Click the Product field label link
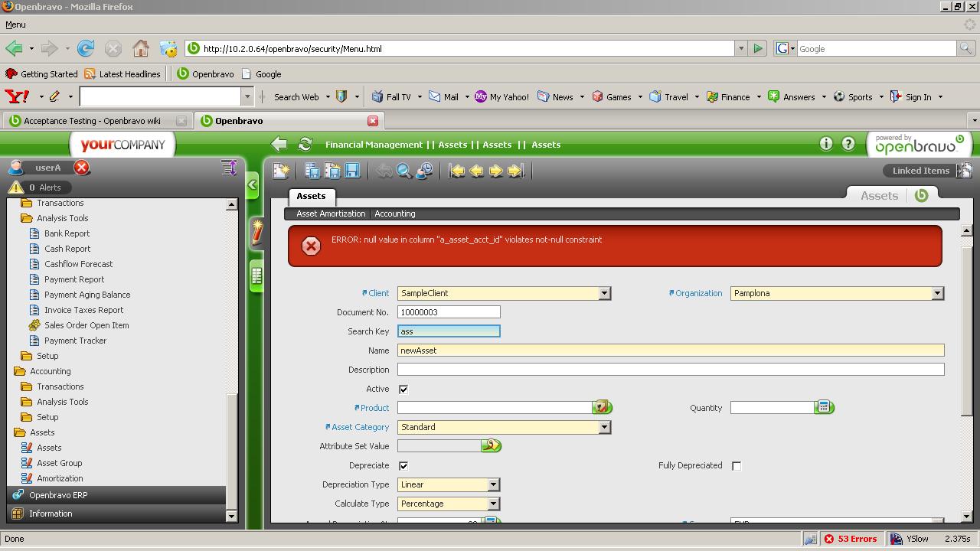This screenshot has height=551, width=980. click(x=374, y=408)
